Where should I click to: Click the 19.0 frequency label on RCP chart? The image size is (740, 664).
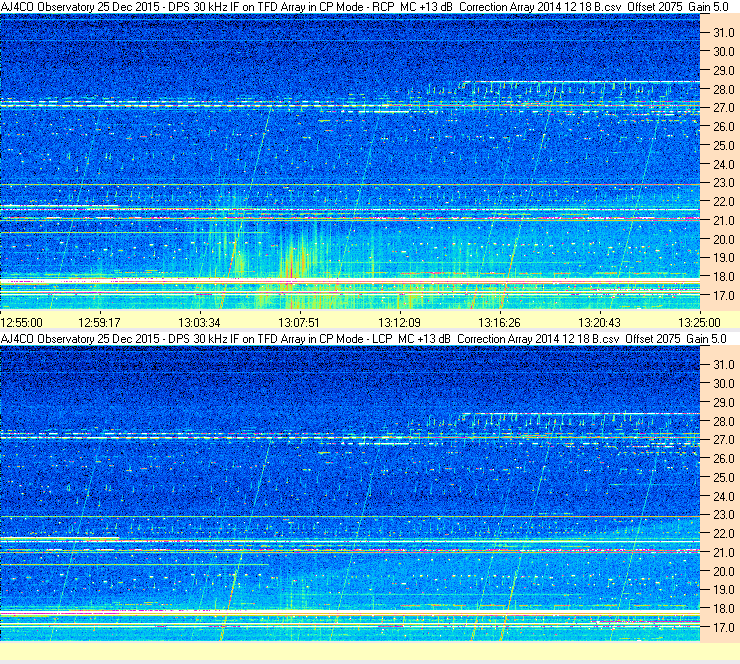723,258
